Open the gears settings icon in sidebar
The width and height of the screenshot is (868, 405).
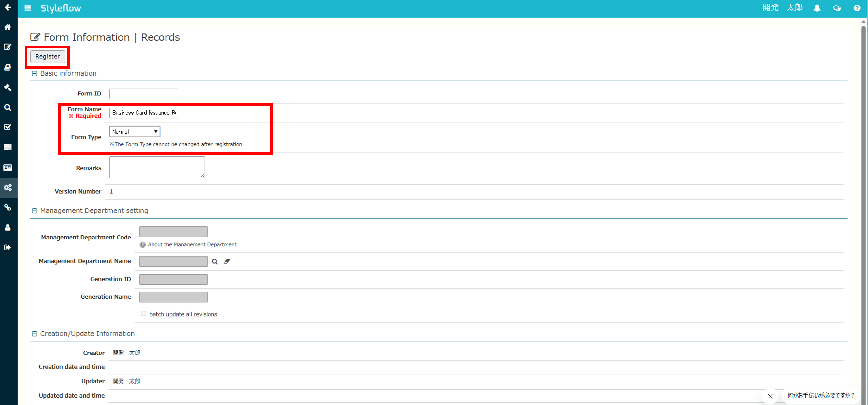(8, 187)
